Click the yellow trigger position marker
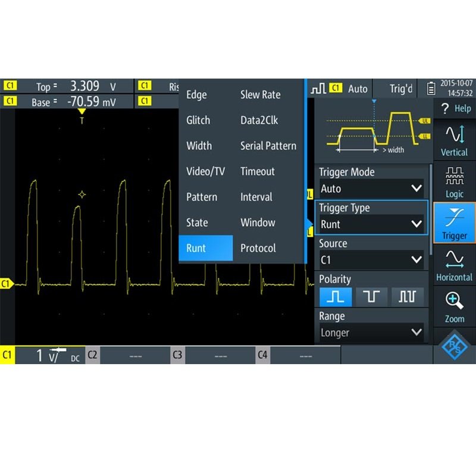This screenshot has width=476, height=476. (82, 113)
